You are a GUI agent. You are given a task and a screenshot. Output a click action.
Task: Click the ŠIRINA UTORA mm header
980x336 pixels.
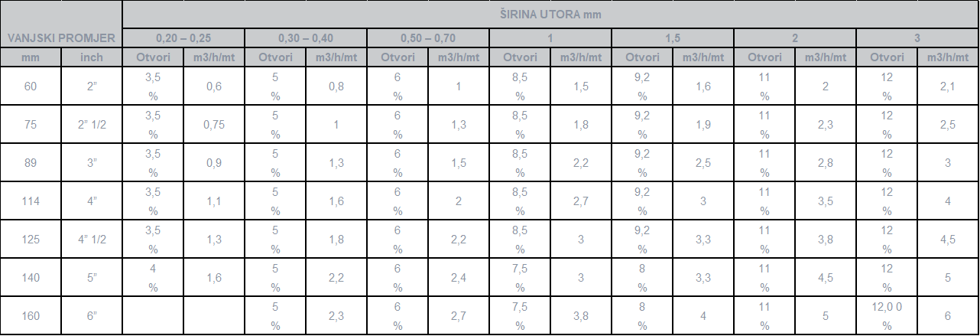pos(550,14)
